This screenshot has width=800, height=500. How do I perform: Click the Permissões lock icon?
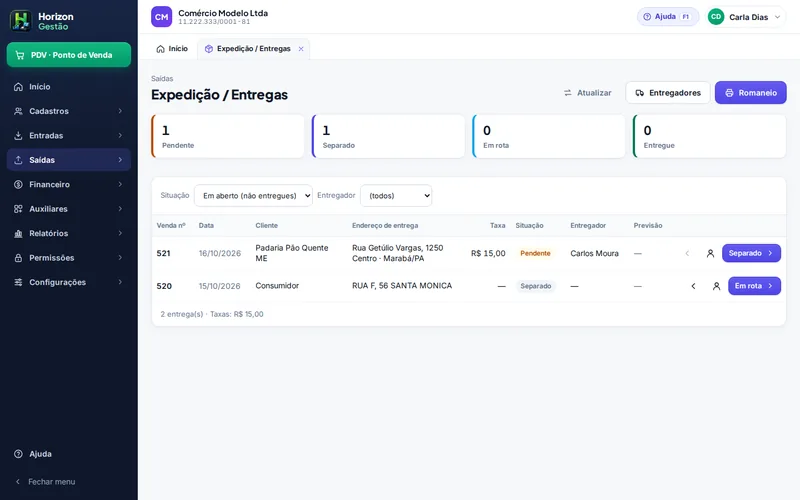18,258
